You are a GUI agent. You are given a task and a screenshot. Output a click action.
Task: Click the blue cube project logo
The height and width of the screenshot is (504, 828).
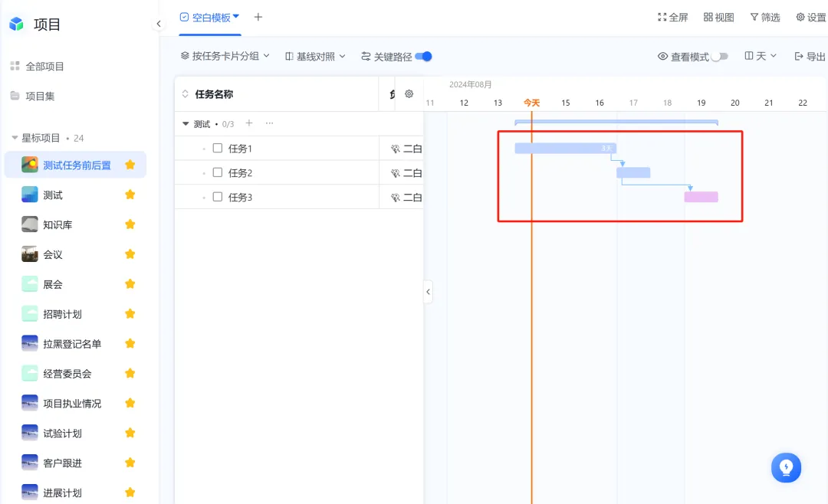pyautogui.click(x=16, y=24)
